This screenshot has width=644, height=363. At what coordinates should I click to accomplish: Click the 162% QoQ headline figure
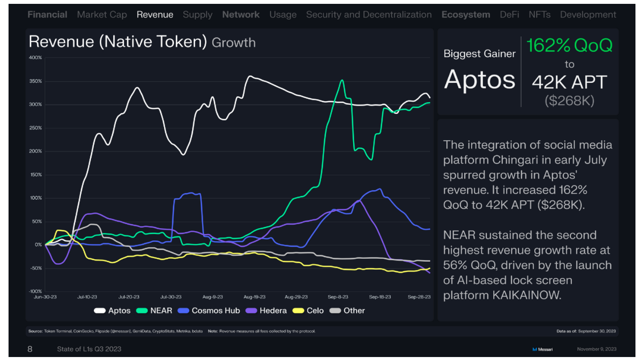tap(569, 45)
